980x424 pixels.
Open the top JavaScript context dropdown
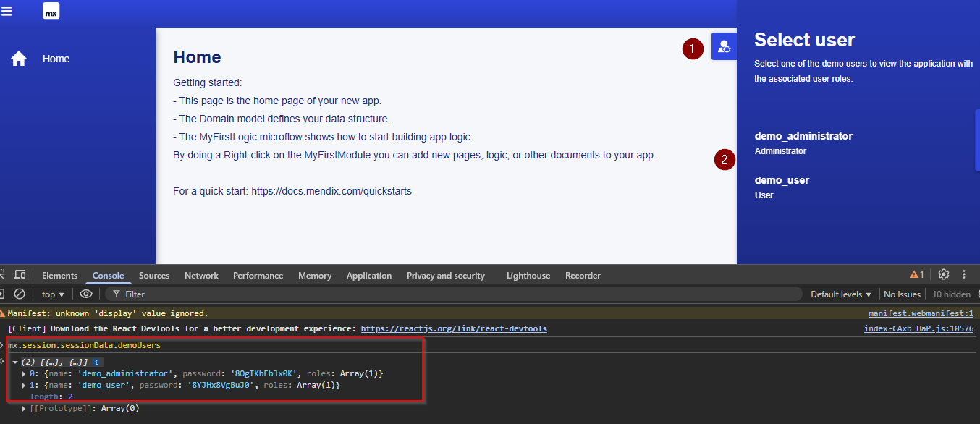(53, 294)
